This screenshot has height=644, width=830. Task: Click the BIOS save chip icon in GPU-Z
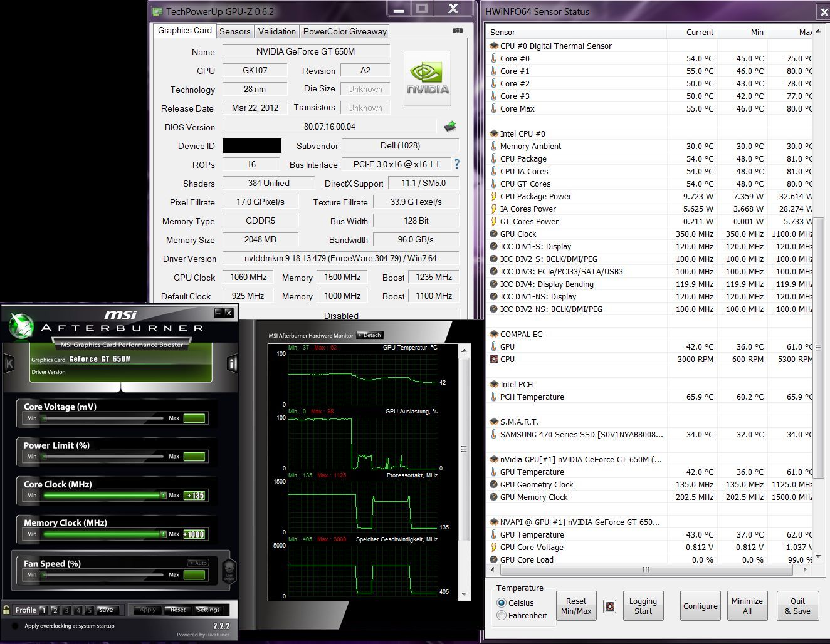pyautogui.click(x=450, y=127)
